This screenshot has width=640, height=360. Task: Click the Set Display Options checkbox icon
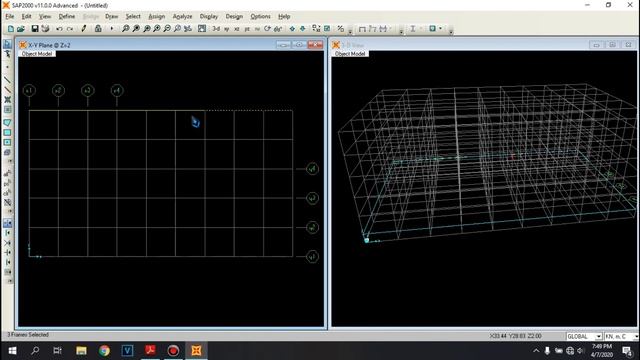(x=327, y=29)
